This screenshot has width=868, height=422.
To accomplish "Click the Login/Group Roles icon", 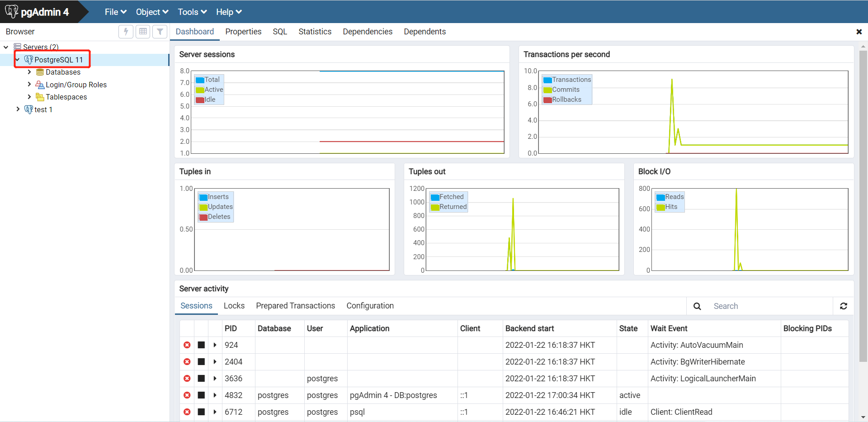I will pyautogui.click(x=40, y=85).
